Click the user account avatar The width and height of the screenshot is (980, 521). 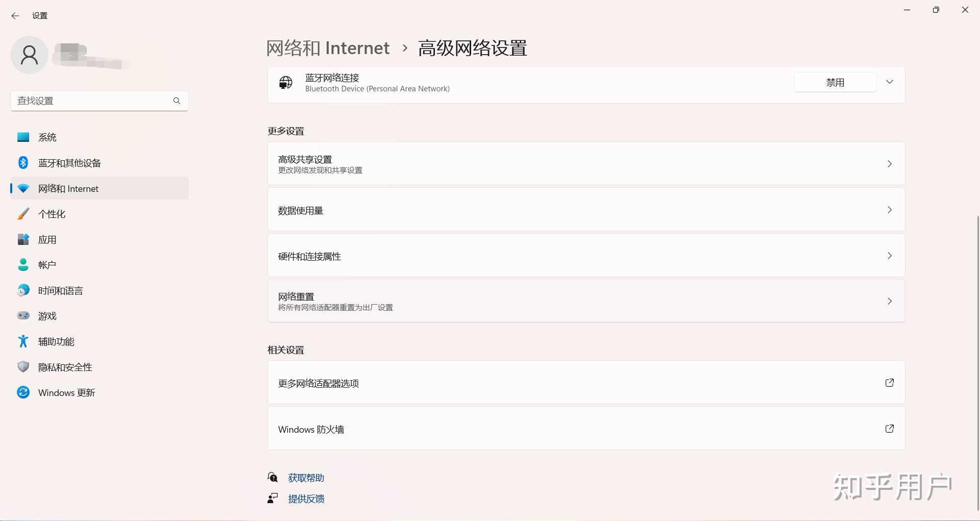(x=29, y=55)
